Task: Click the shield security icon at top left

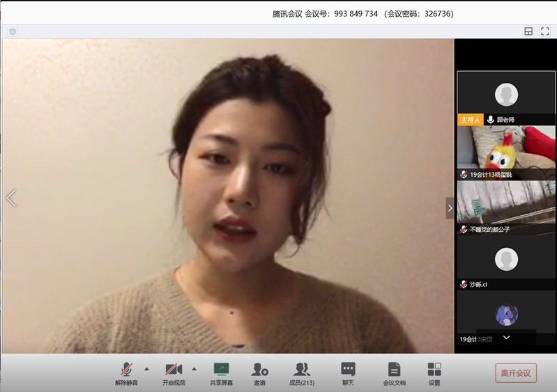Action: 12,31
